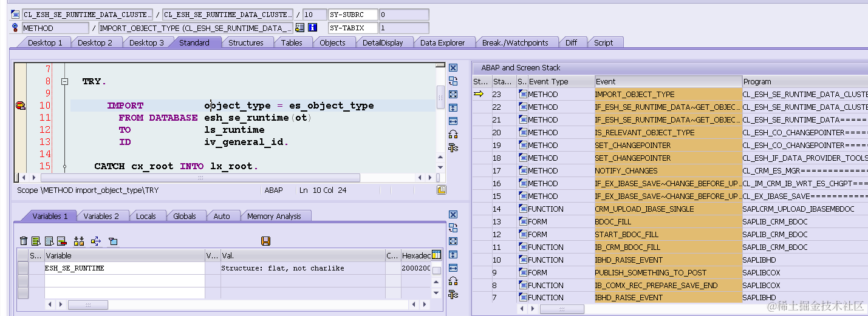Click the SY-TABIX value field
The height and width of the screenshot is (316, 868).
coord(403,28)
